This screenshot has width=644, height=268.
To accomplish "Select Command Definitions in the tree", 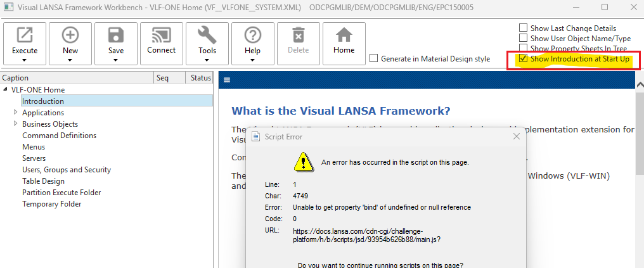I will point(59,136).
